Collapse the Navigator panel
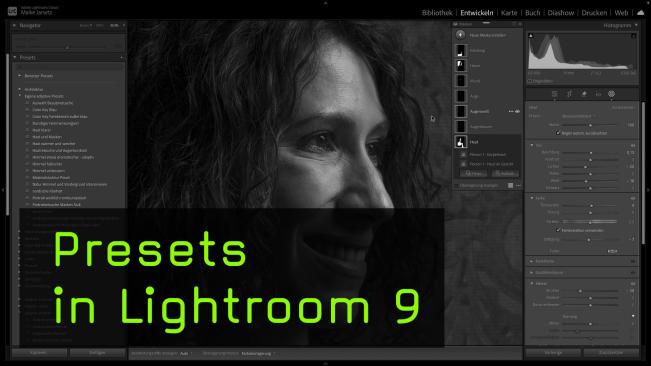 [x=15, y=25]
